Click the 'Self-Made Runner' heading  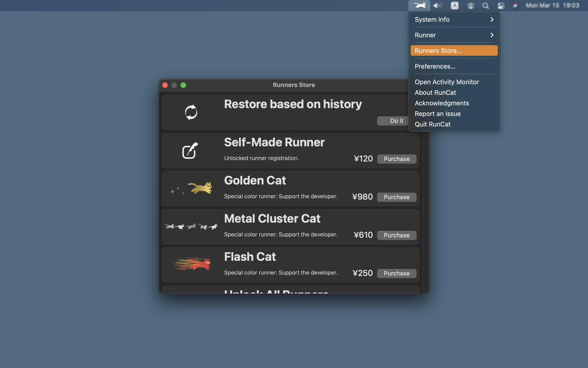click(274, 142)
